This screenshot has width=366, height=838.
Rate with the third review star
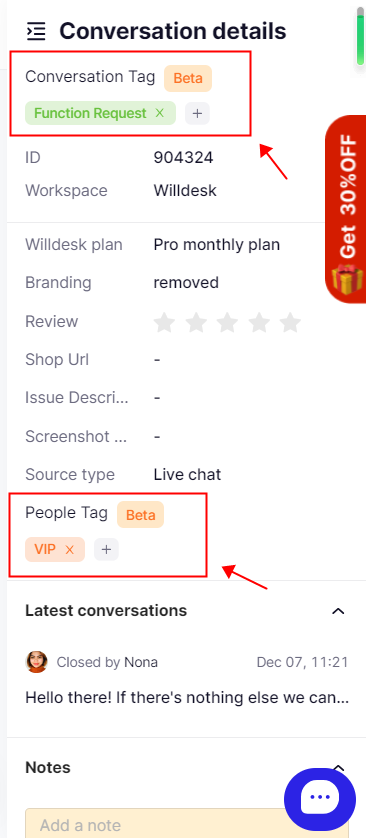tap(228, 322)
